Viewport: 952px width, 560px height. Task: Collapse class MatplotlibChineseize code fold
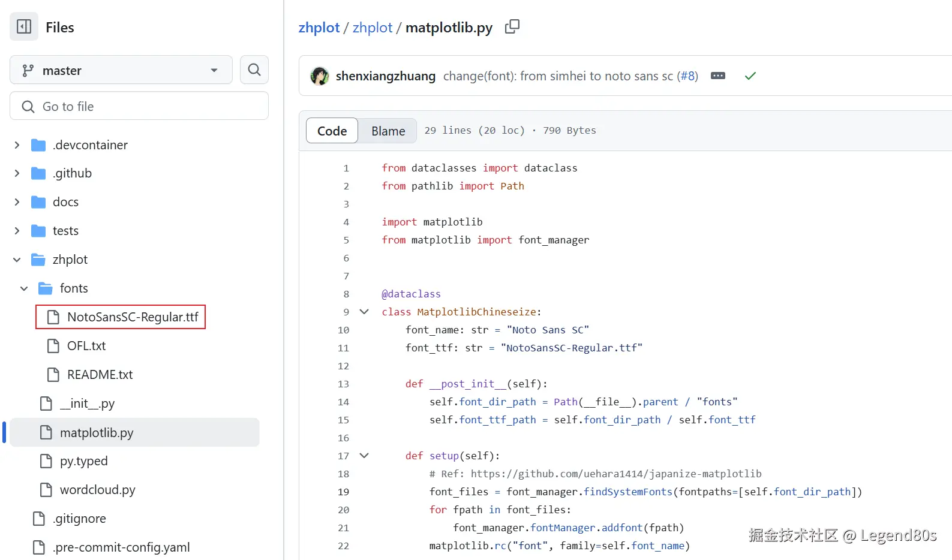pyautogui.click(x=364, y=312)
